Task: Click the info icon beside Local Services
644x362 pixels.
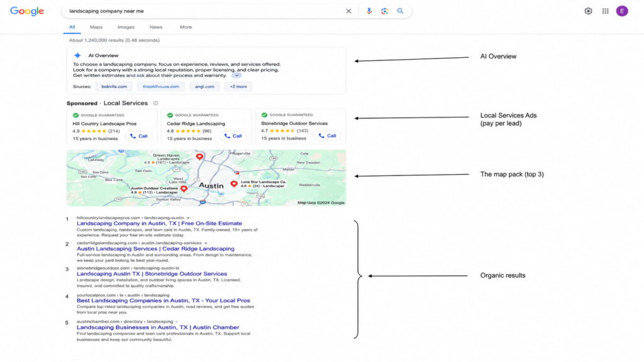Action: 156,104
